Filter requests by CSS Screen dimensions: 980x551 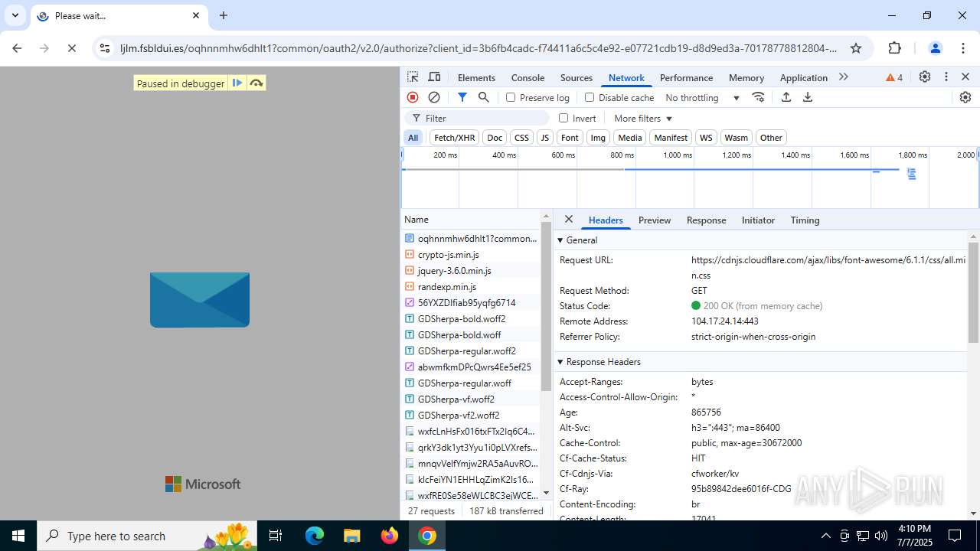[x=521, y=138]
